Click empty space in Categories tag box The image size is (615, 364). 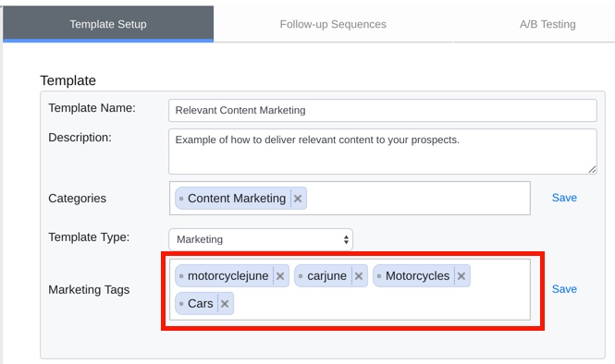(x=418, y=199)
